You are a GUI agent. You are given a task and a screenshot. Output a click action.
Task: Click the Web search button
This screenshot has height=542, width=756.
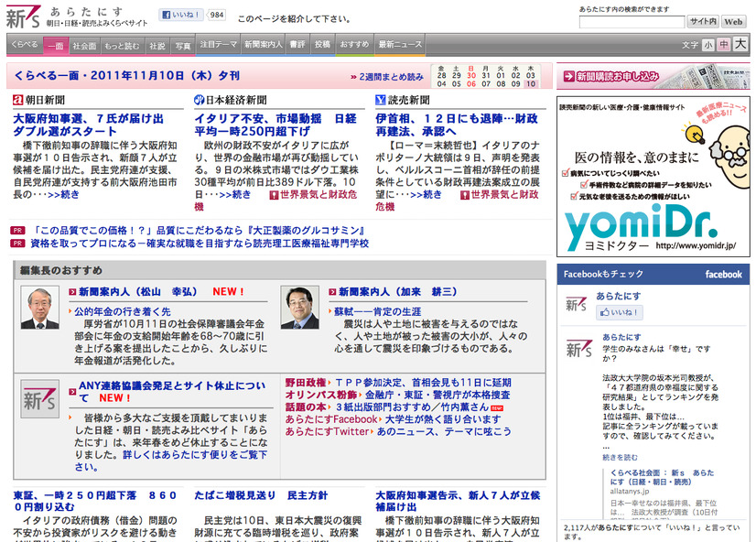(733, 21)
